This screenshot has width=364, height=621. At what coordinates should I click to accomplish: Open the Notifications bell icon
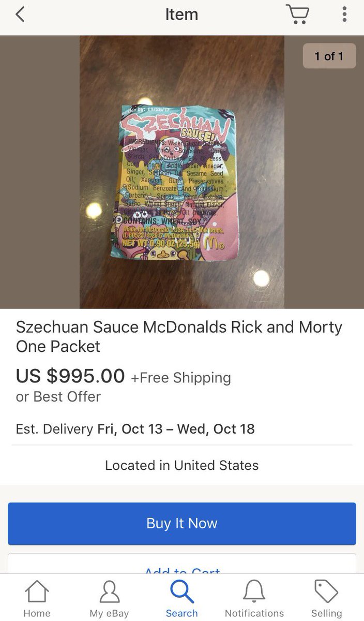(x=254, y=592)
